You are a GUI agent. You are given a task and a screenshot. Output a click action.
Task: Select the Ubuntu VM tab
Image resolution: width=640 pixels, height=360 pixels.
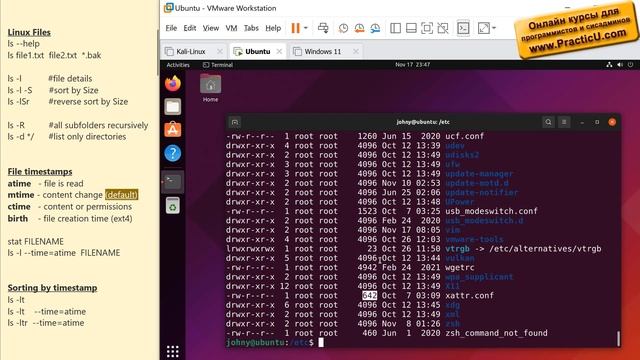[x=258, y=51]
